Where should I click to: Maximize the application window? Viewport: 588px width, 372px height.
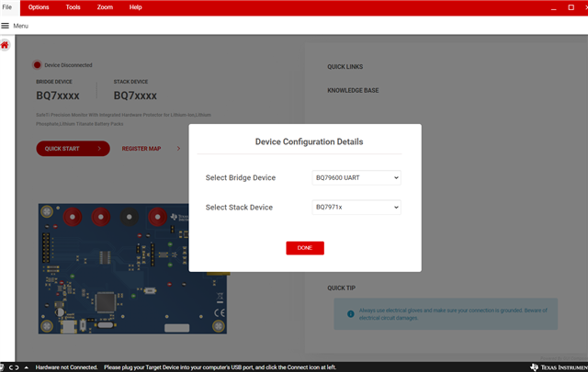571,7
